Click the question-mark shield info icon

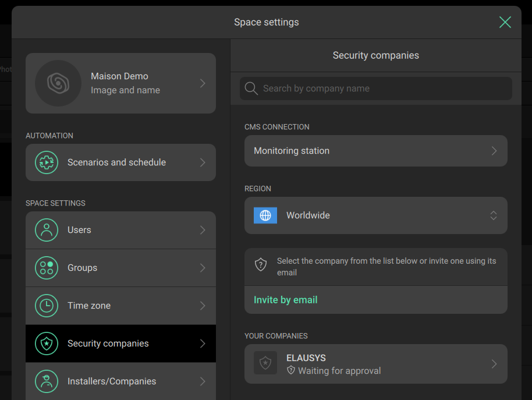[261, 265]
